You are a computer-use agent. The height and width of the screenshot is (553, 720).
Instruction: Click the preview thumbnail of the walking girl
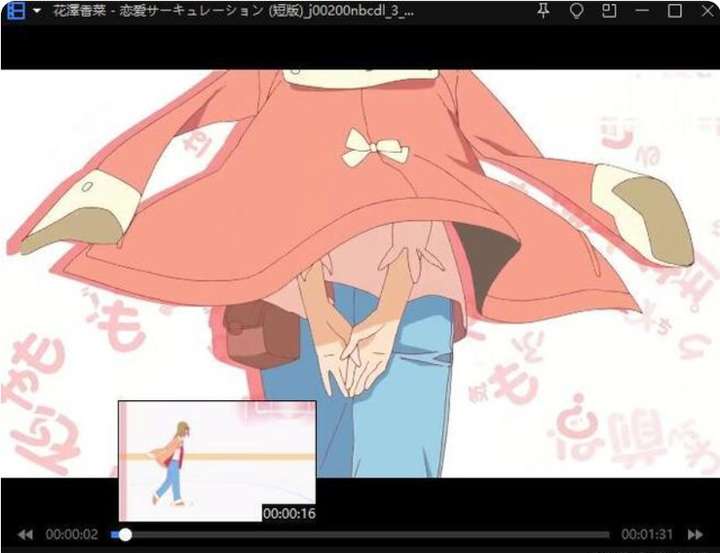(x=217, y=461)
